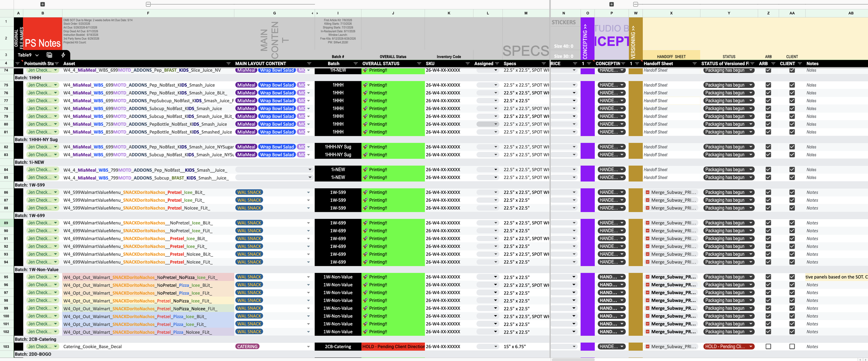Select row 103 header
Image resolution: width=868 pixels, height=361 pixels.
click(6, 346)
